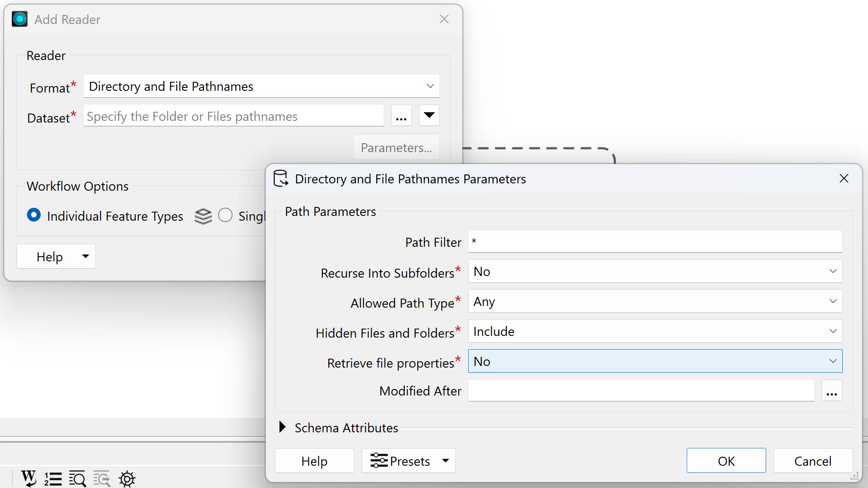Open the Hidden Files and Folders dropdown

[x=655, y=331]
